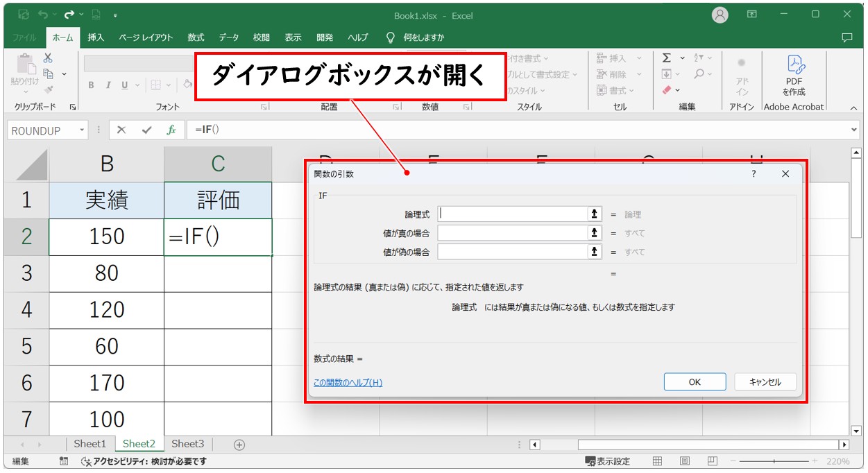Toggle Underline formatting button
Viewport: 868px width, 473px height.
click(125, 85)
